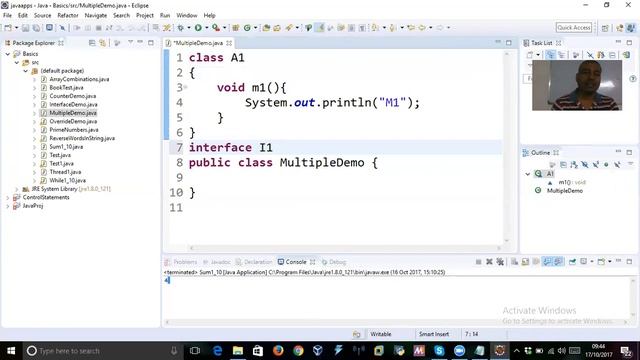Toggle Scheduled view in Task List toolbar
This screenshot has height=360, width=640.
562,55
